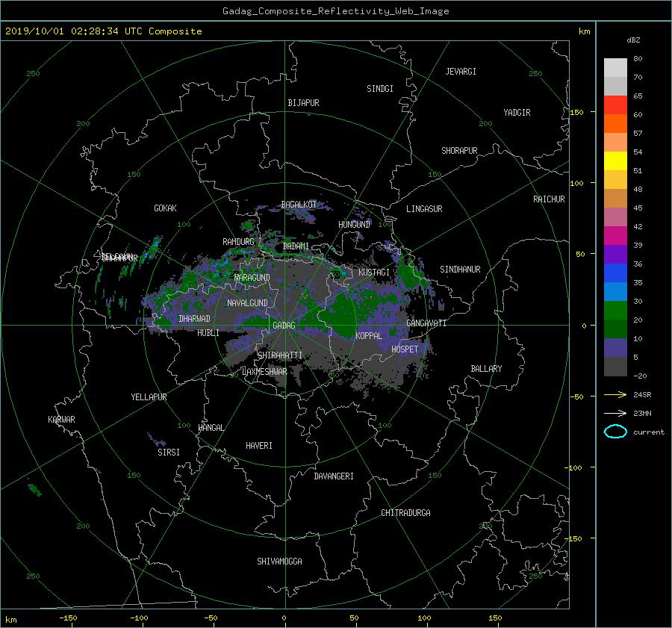The image size is (672, 628).
Task: Pick the red 60 dBZ legend color
Action: (x=615, y=105)
